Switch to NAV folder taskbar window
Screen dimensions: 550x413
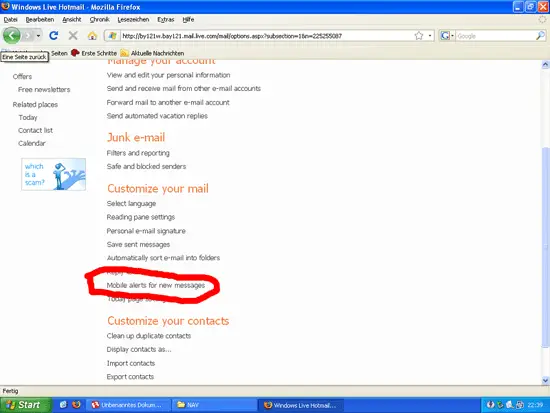coord(214,405)
